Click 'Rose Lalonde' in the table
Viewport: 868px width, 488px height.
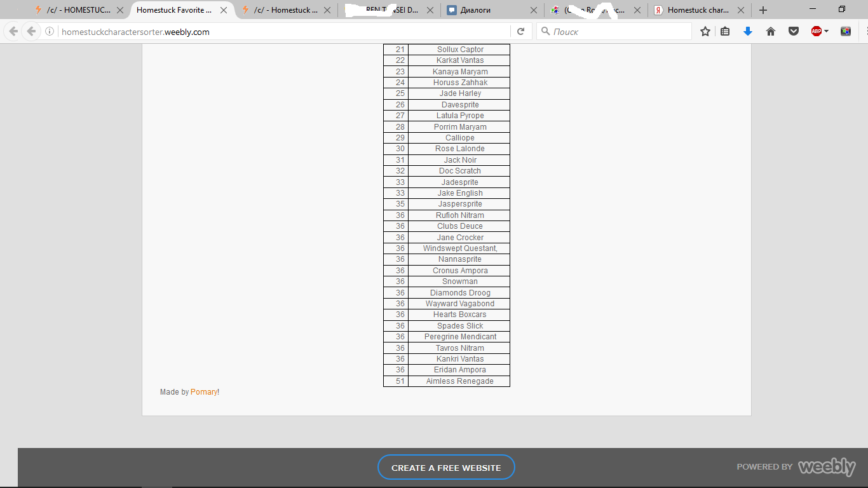pos(460,149)
